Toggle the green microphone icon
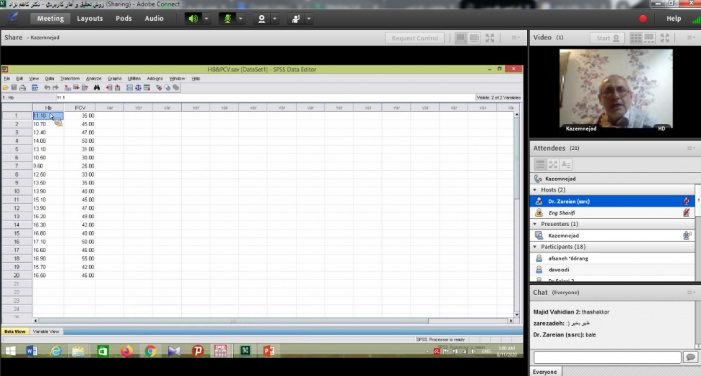This screenshot has width=701, height=376. pos(228,19)
